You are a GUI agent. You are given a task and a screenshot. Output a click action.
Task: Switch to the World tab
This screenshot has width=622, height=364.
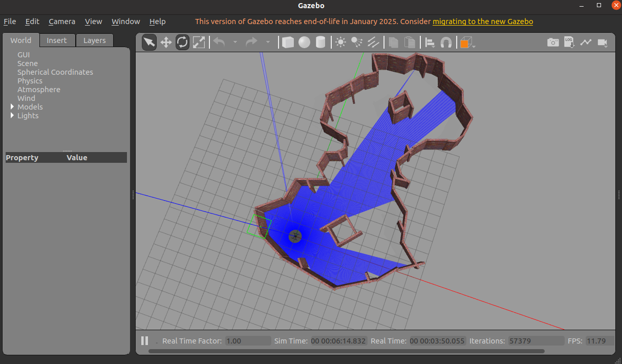21,40
